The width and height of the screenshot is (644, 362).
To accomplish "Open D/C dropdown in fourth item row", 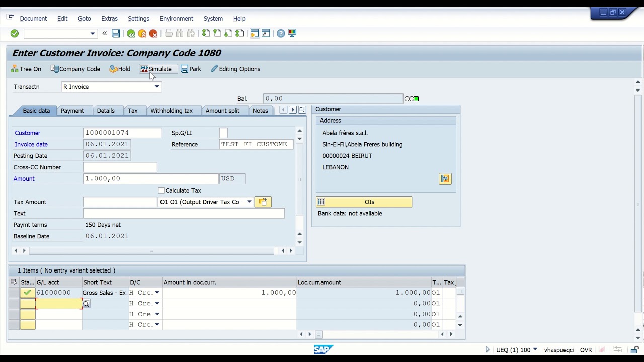I will [157, 324].
